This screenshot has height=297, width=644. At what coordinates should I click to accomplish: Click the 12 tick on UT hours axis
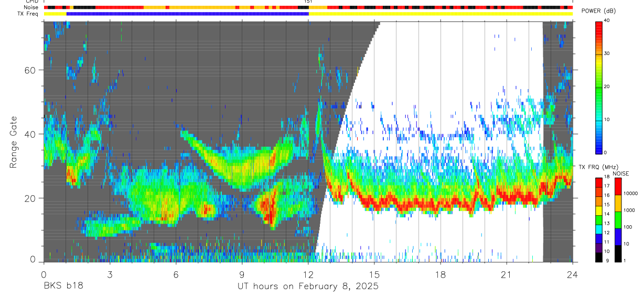tap(308, 274)
